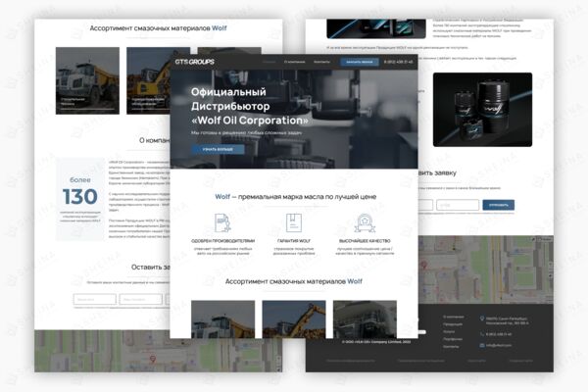This screenshot has width=588, height=392.
Task: Open the excavator card on the left page
Action: [x=148, y=80]
